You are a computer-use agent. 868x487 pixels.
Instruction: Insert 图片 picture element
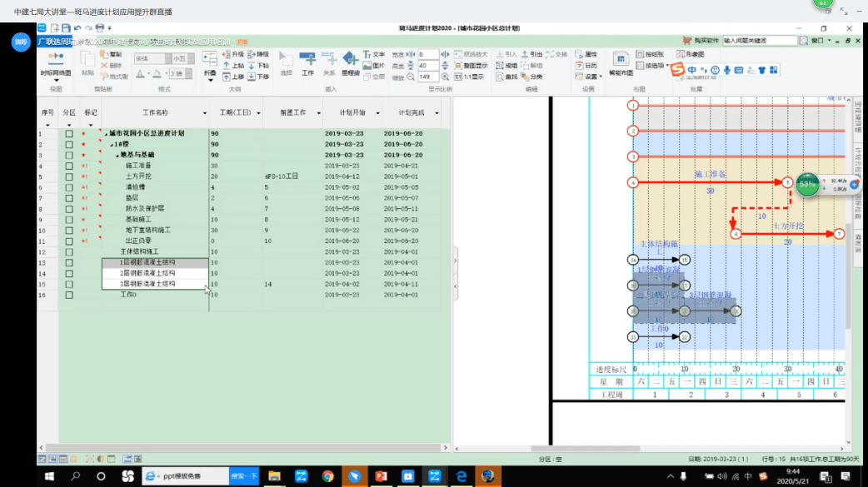click(374, 65)
